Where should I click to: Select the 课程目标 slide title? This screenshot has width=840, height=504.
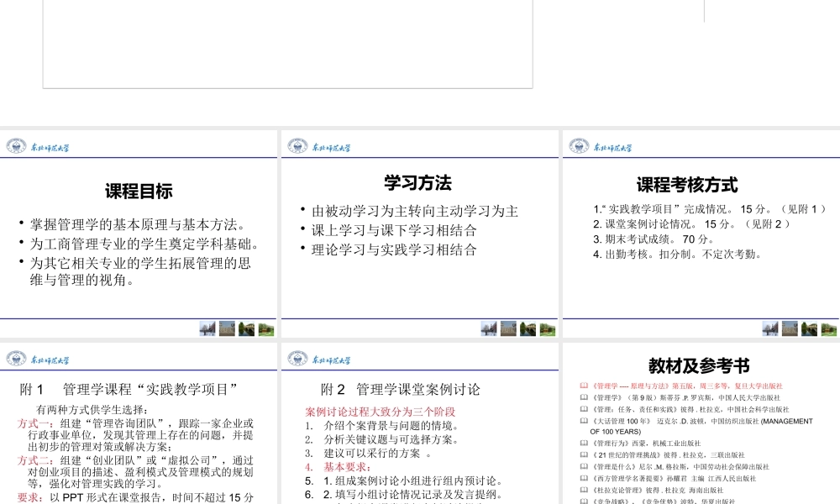(x=139, y=192)
